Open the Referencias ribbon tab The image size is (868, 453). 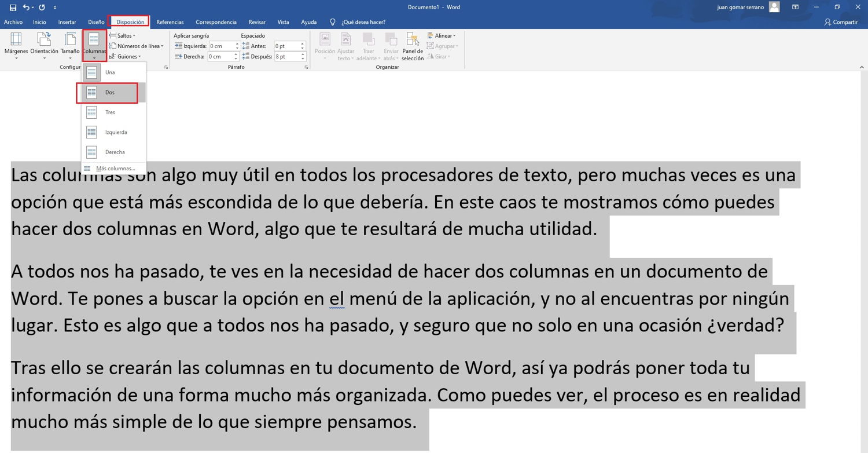[x=170, y=22]
